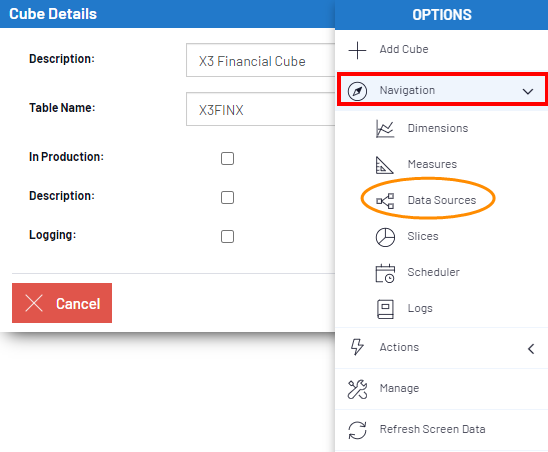This screenshot has height=452, width=548.
Task: Select the Measures ruler triangle icon
Action: (384, 165)
